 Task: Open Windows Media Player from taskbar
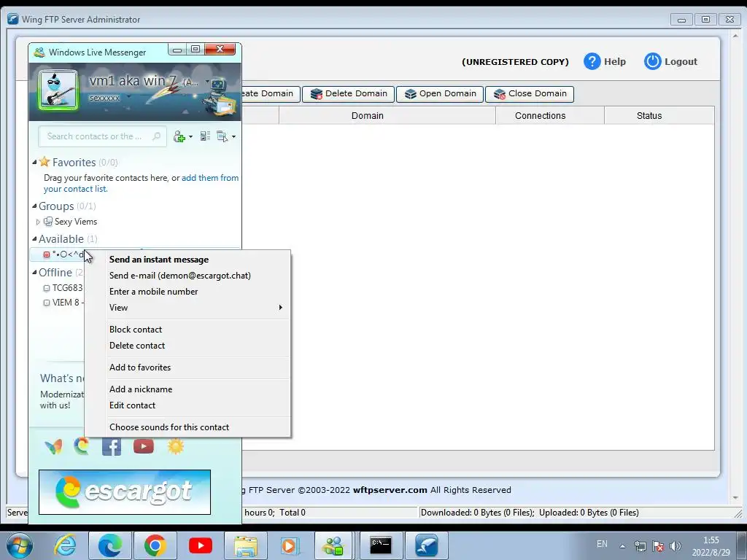point(290,545)
